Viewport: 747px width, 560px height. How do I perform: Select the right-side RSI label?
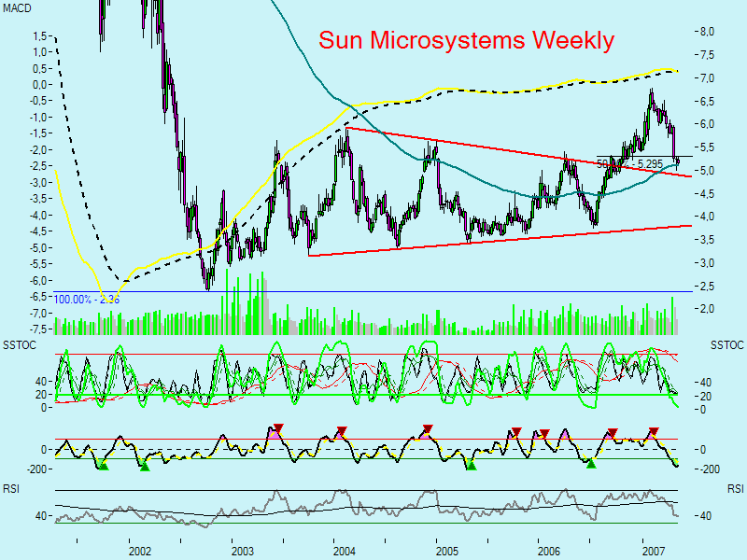pos(736,489)
